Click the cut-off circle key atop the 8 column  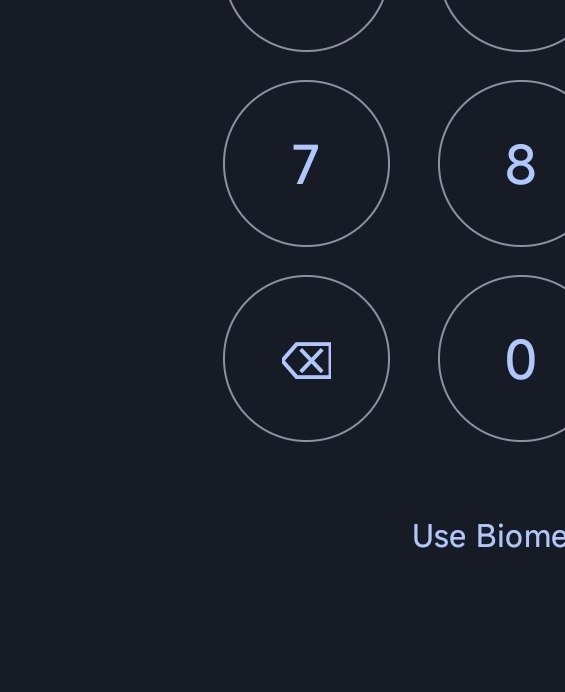point(503,24)
